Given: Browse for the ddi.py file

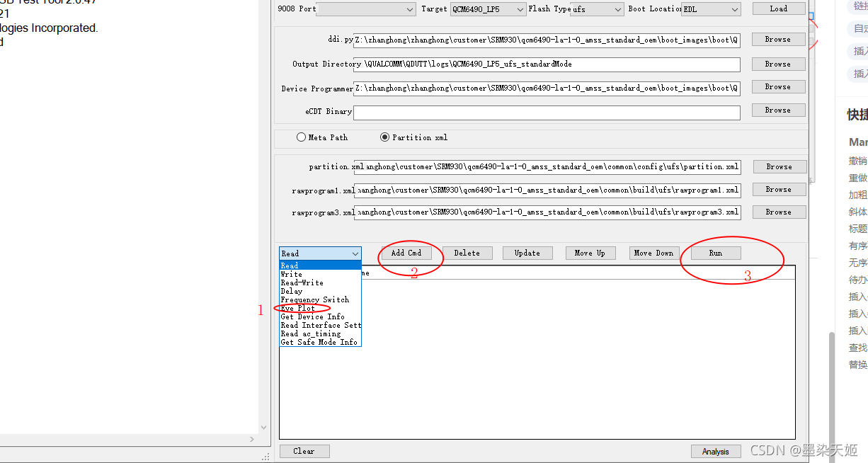Looking at the screenshot, I should point(778,40).
